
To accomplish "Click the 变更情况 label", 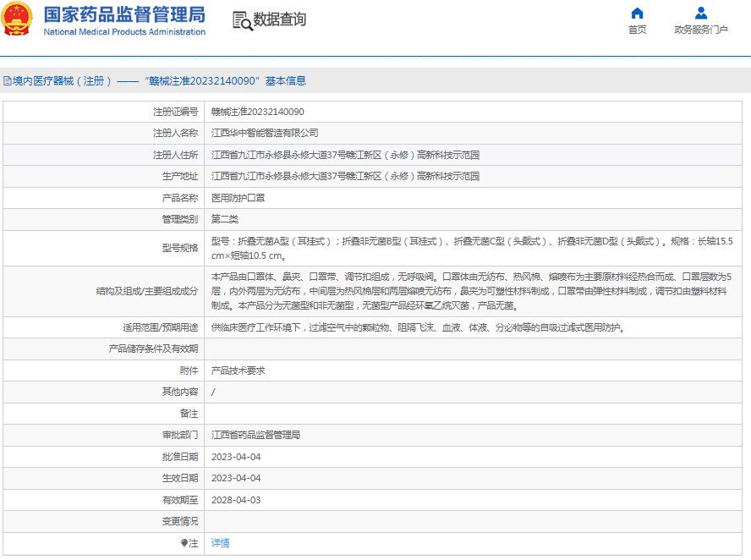I will (179, 521).
